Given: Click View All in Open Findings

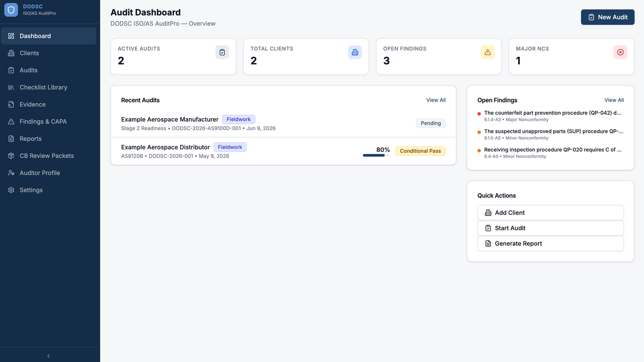Looking at the screenshot, I should pos(614,100).
